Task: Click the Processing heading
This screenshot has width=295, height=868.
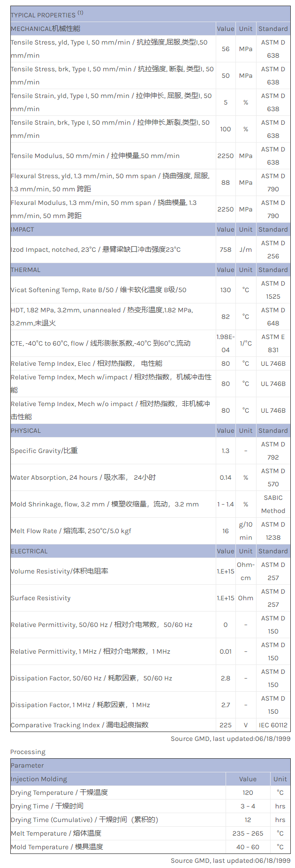Action: coord(28,752)
